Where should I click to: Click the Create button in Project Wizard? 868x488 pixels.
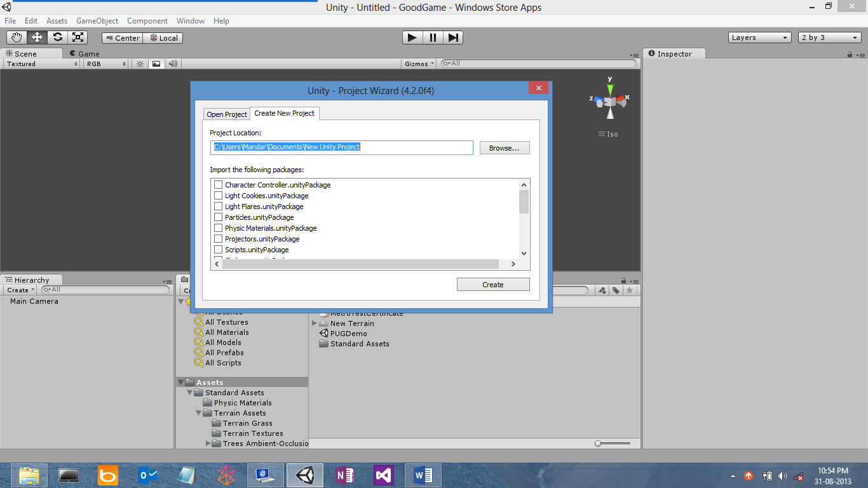click(493, 285)
